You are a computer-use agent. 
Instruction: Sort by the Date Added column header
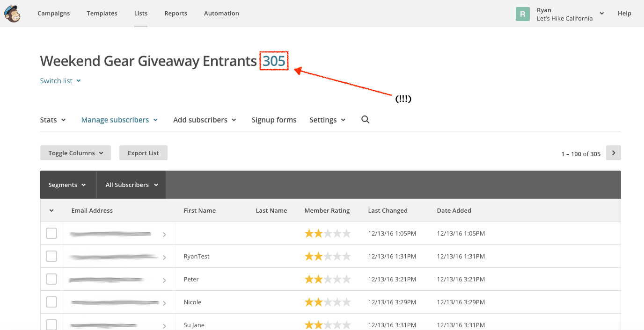point(454,210)
